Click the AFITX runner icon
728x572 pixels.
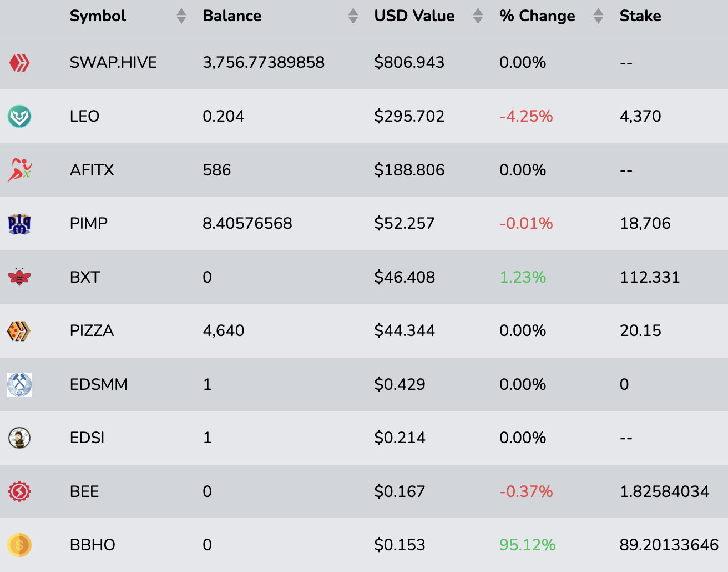coord(19,170)
